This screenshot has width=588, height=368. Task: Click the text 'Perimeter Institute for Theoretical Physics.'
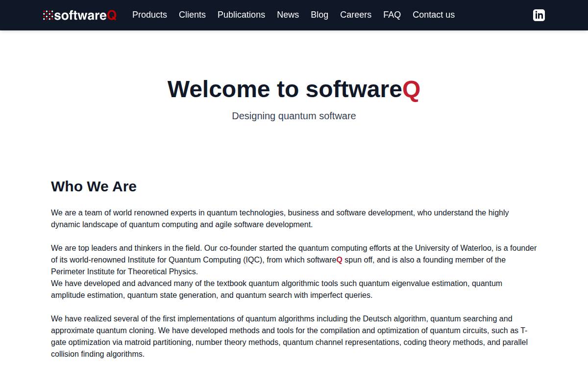pyautogui.click(x=124, y=271)
